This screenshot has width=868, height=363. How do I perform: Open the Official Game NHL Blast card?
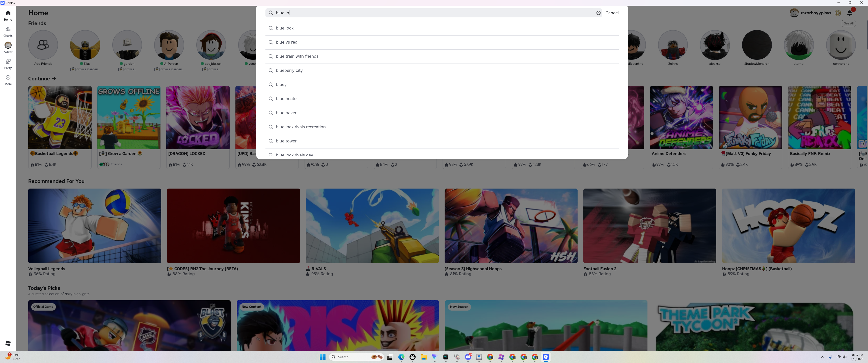(x=129, y=326)
